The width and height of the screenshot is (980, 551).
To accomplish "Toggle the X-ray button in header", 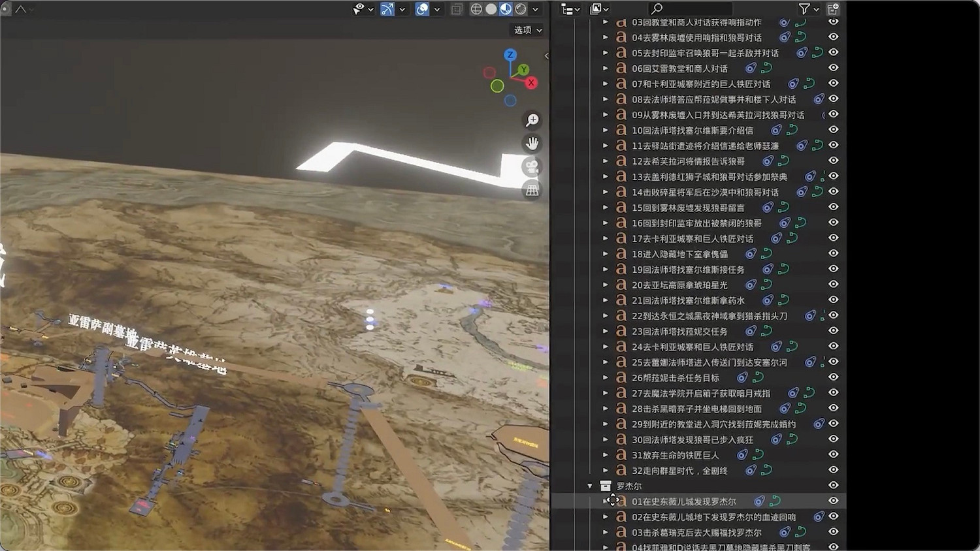I will (457, 9).
